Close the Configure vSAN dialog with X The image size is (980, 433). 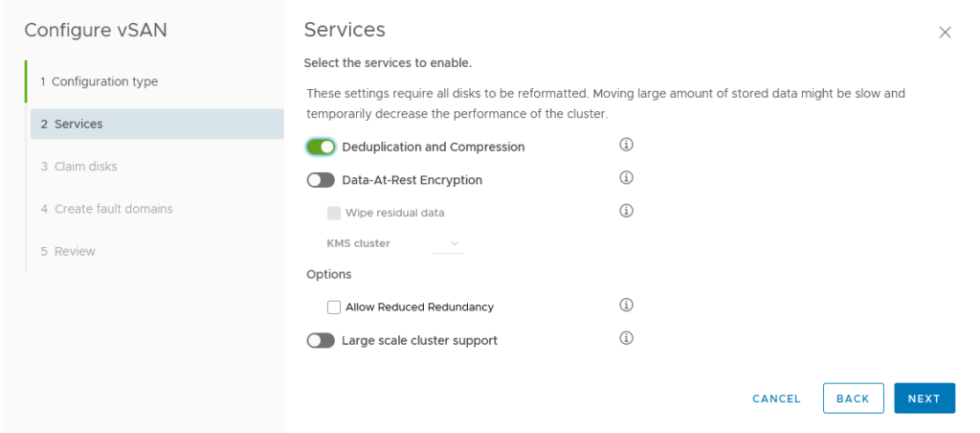(945, 33)
